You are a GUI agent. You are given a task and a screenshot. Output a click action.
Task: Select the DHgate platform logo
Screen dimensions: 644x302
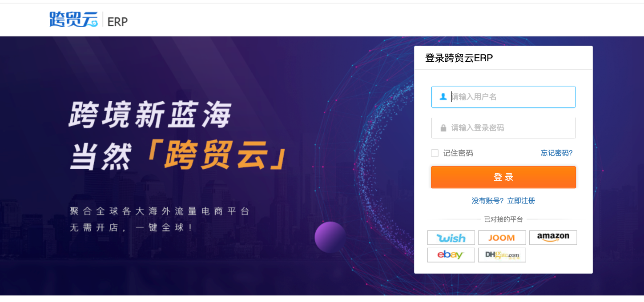click(x=502, y=255)
